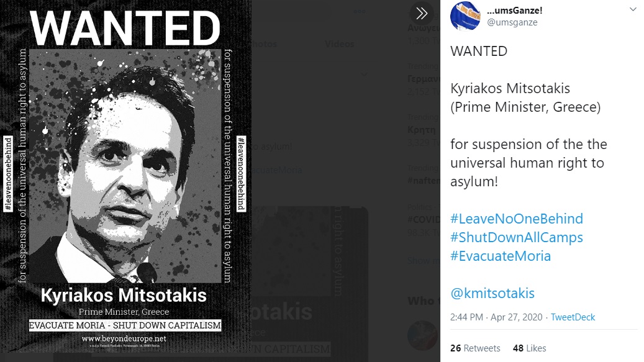
Task: Open the #EvacuateMoria hashtag
Action: [501, 256]
